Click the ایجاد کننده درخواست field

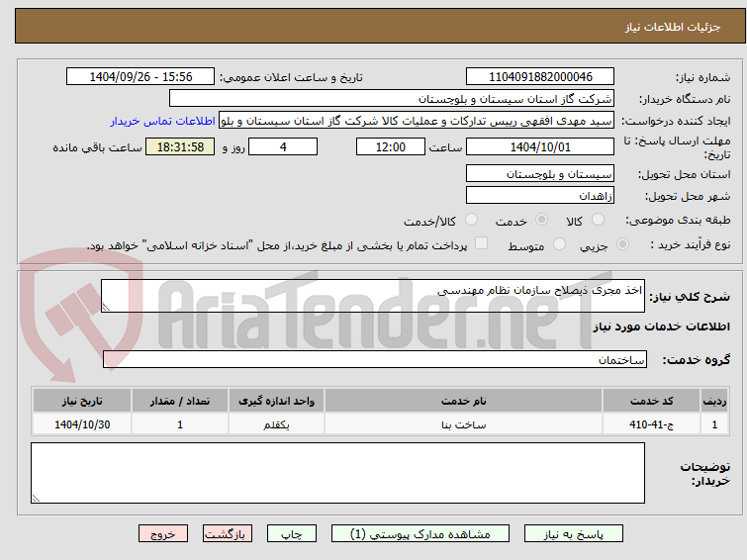pos(417,121)
